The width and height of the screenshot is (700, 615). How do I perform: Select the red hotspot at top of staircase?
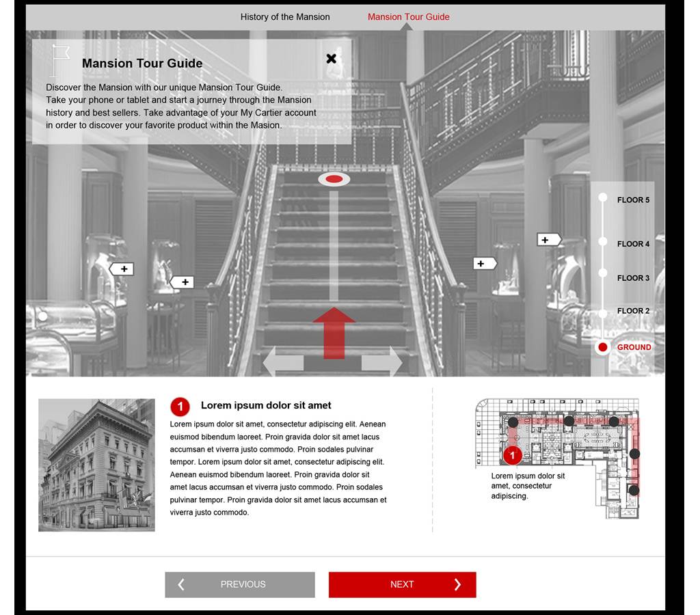(334, 179)
